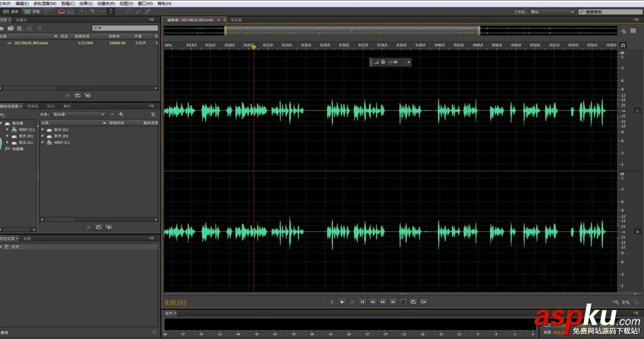Toggle skip selection button in transport

point(424,302)
